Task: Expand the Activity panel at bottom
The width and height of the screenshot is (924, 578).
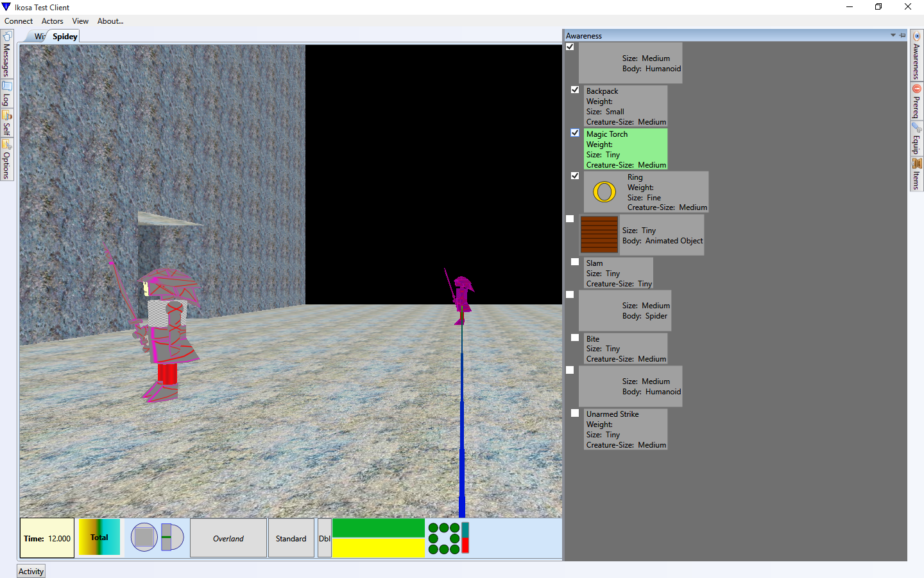Action: (x=31, y=572)
